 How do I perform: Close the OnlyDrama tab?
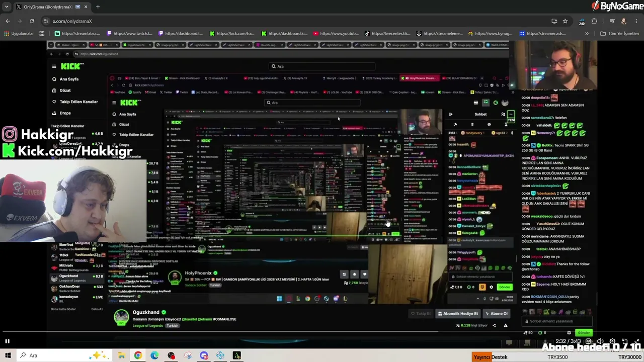[86, 7]
